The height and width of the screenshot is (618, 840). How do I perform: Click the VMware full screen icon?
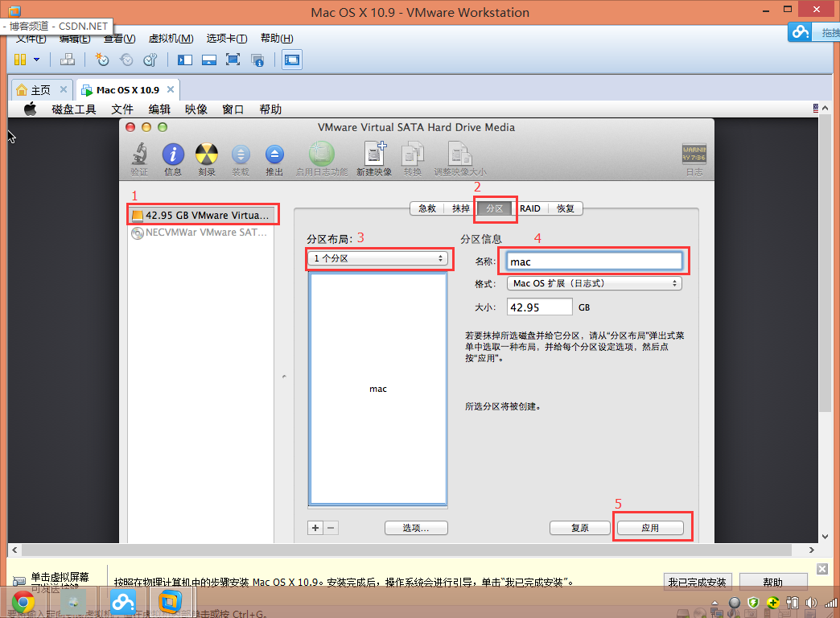click(x=233, y=60)
